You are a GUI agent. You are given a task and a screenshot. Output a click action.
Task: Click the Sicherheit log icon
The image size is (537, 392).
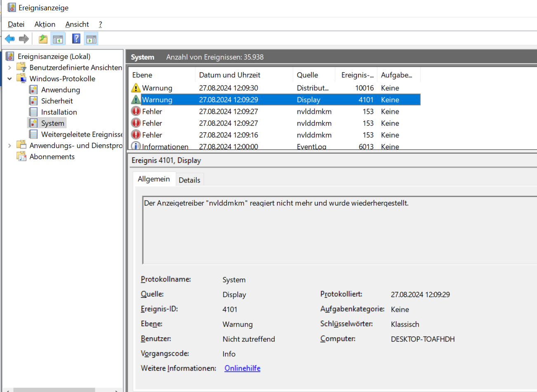point(33,101)
